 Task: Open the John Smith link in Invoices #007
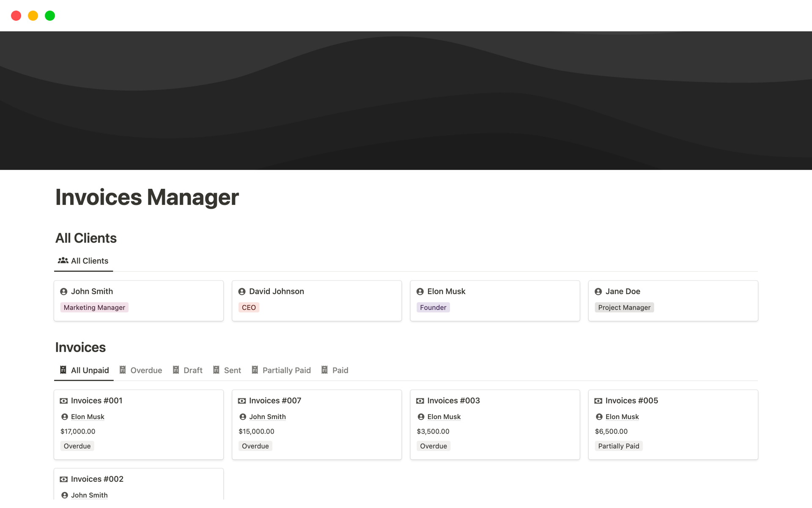(267, 417)
